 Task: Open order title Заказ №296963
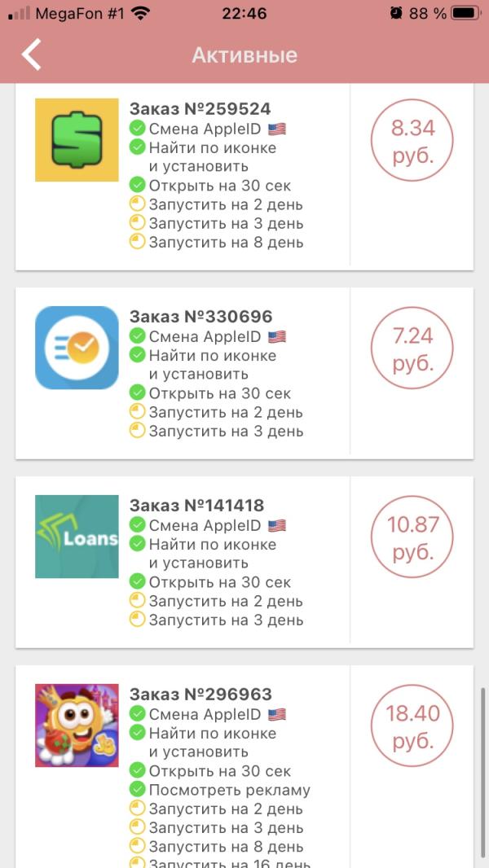point(201,695)
